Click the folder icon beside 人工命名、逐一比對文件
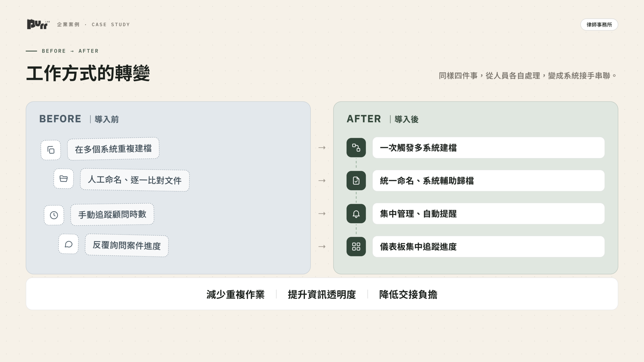 tap(64, 179)
